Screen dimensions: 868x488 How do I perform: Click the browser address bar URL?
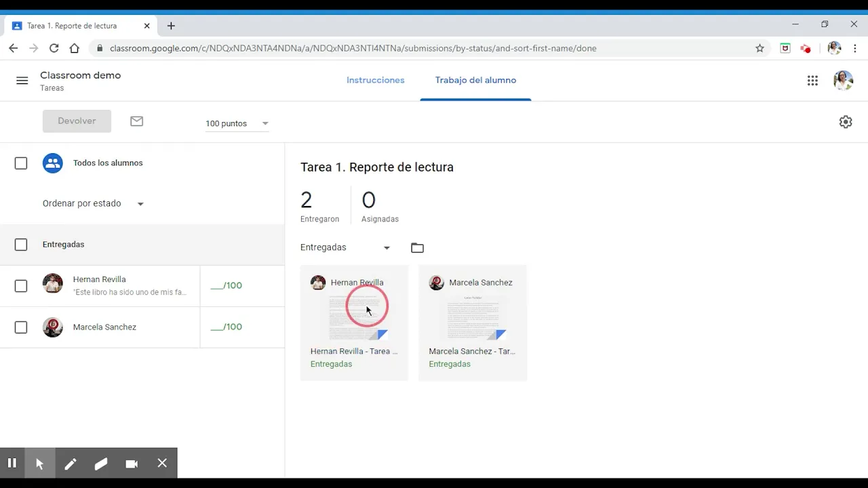[x=353, y=48]
